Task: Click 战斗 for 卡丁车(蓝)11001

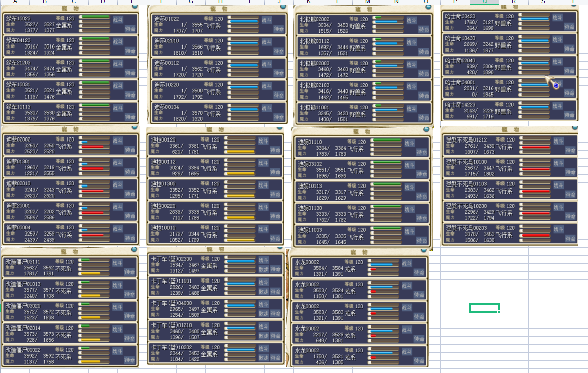Action: click(263, 283)
